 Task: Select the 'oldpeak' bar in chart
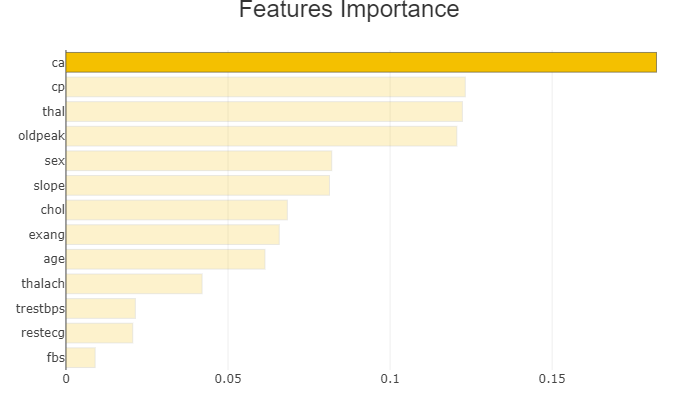(261, 136)
